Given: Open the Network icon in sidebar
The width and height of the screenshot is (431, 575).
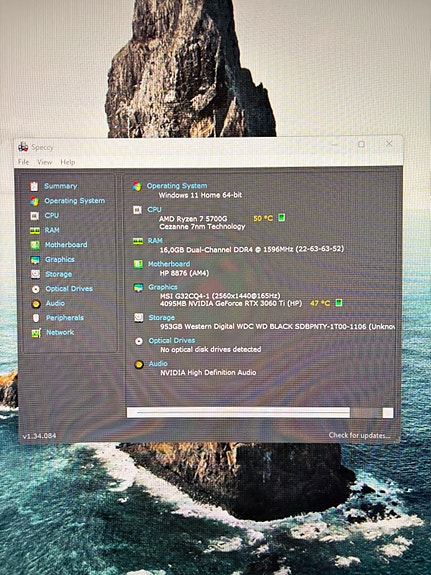Looking at the screenshot, I should 36,333.
